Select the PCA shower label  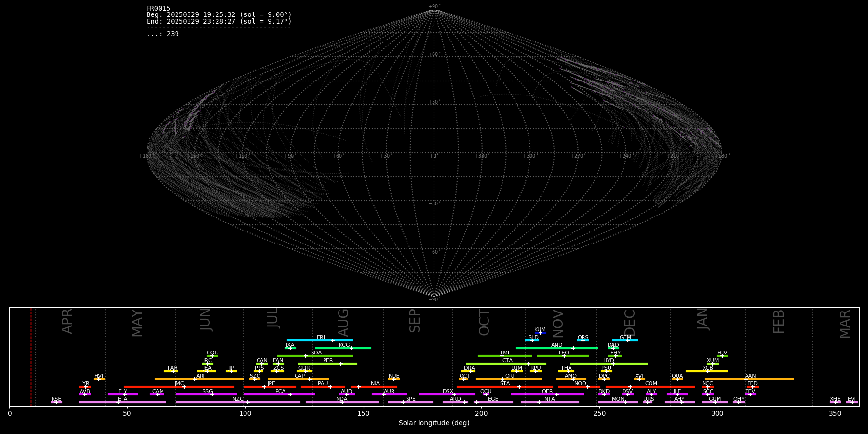pyautogui.click(x=280, y=391)
